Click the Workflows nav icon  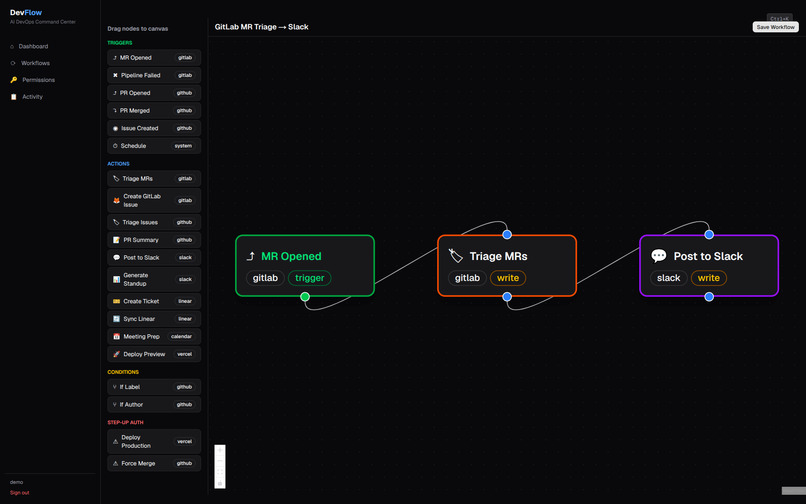(13, 63)
